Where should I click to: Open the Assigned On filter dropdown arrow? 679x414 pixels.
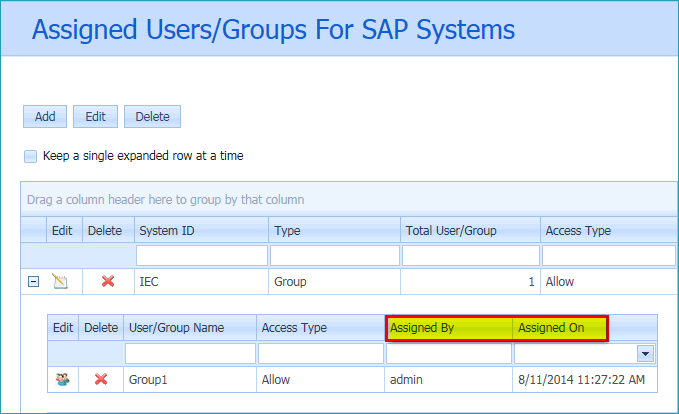pos(645,354)
